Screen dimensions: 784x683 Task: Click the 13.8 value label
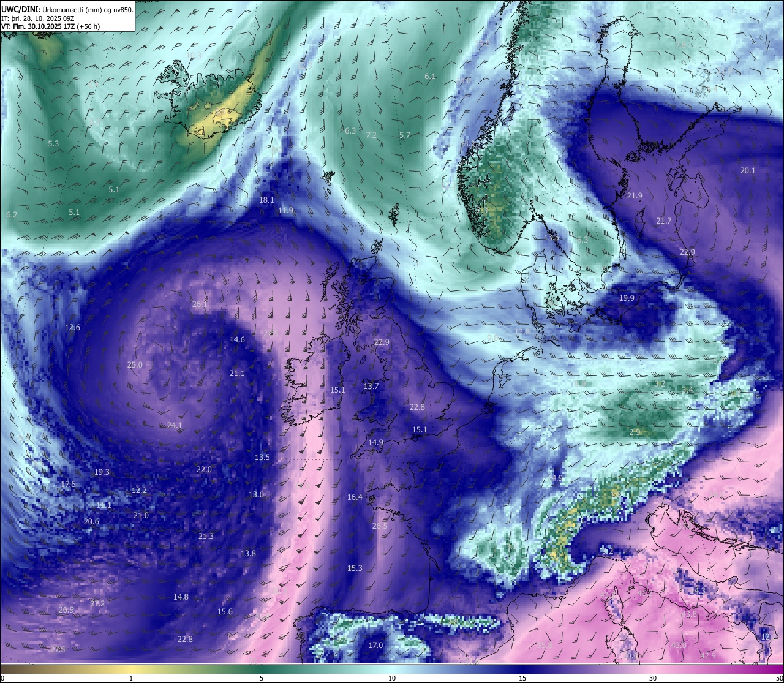(248, 553)
